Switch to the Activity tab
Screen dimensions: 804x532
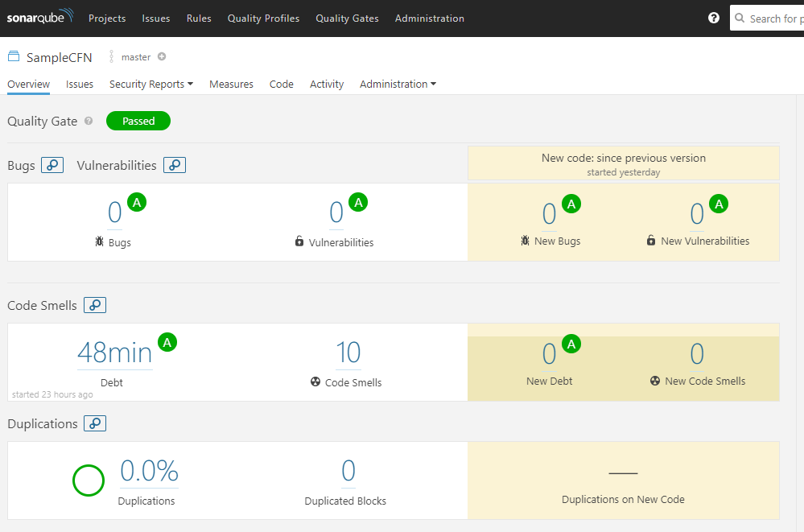tap(327, 84)
